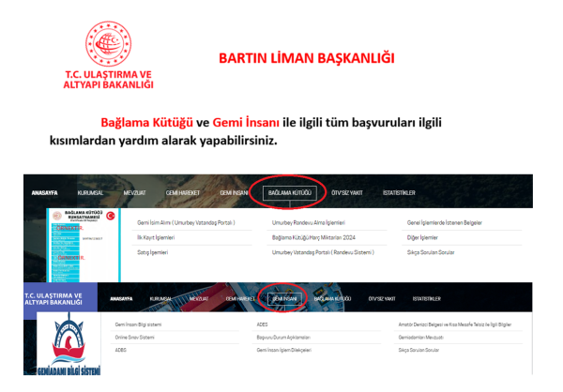
Task: Open the Gemiadamları Mevzuatı link
Action: coord(420,338)
